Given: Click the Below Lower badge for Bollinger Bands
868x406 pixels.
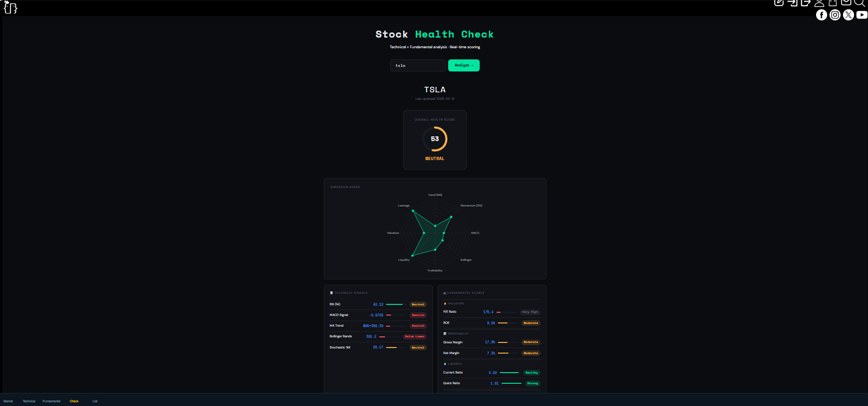Looking at the screenshot, I should tap(415, 336).
